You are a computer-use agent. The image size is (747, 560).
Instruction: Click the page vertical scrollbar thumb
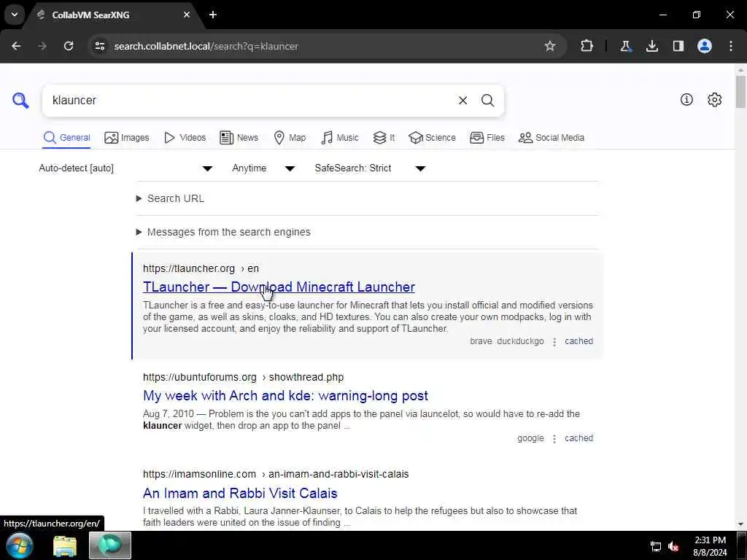coord(741,91)
